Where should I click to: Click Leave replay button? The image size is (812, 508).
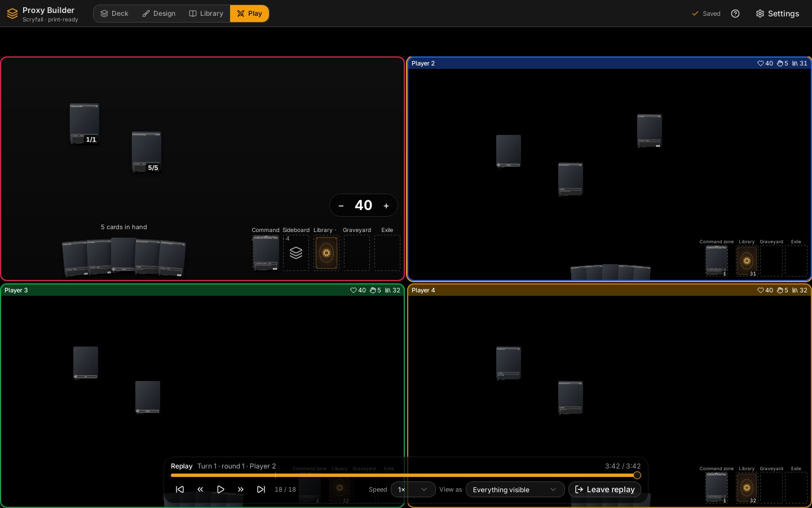[604, 489]
